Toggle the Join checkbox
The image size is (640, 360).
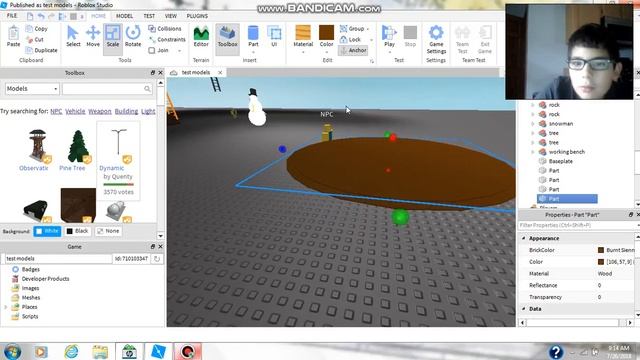152,51
